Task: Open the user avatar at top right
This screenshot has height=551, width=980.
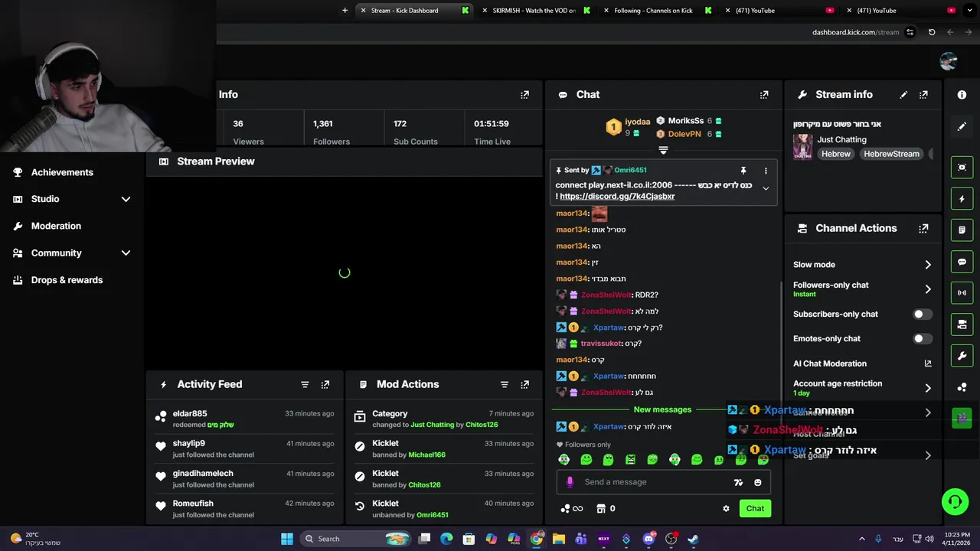Action: tap(949, 61)
